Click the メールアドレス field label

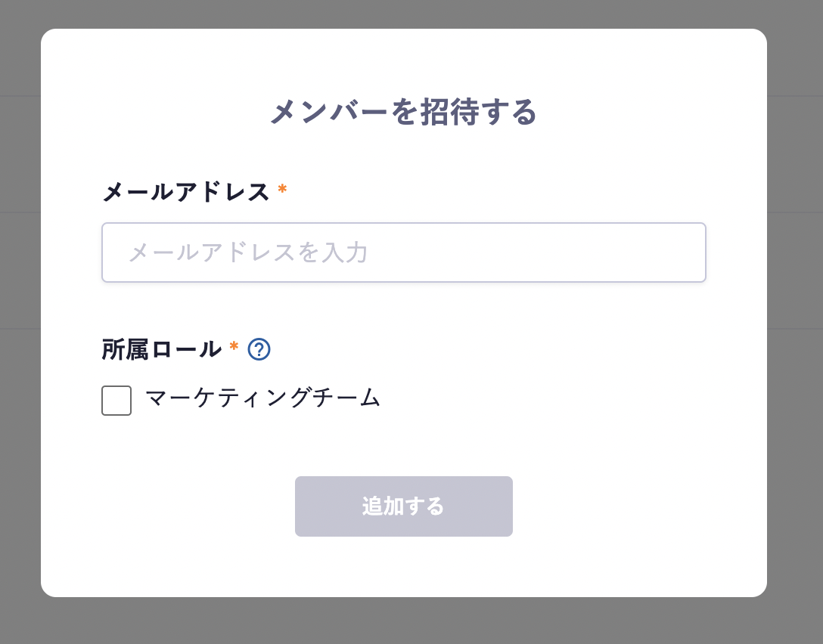[186, 192]
